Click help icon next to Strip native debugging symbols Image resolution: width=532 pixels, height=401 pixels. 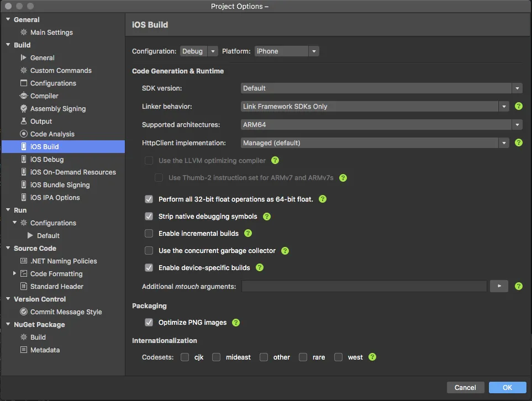pos(267,217)
